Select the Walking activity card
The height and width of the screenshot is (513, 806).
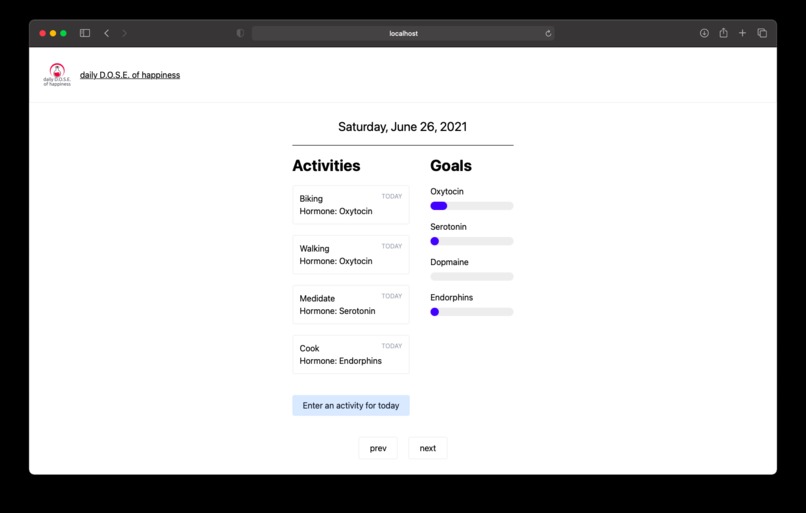point(351,254)
